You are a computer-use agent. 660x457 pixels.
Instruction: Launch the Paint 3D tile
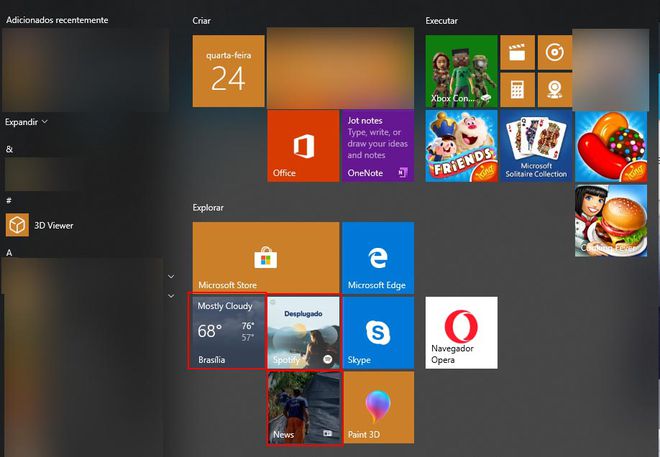coord(378,407)
